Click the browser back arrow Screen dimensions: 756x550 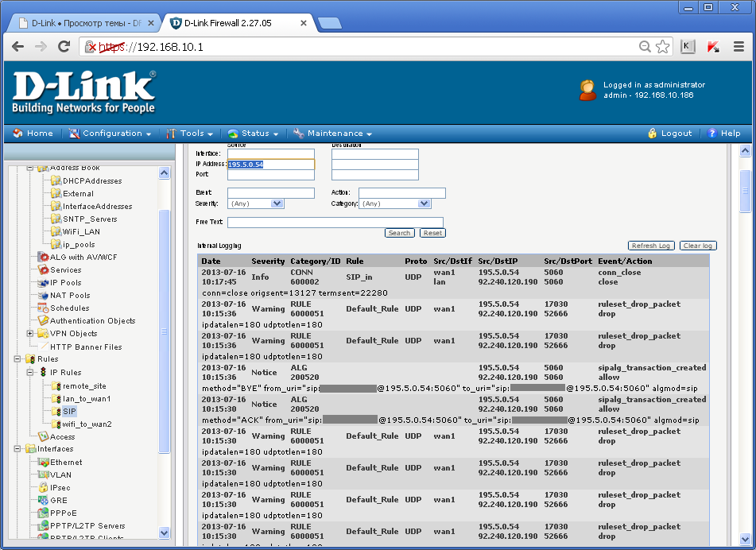click(x=17, y=47)
